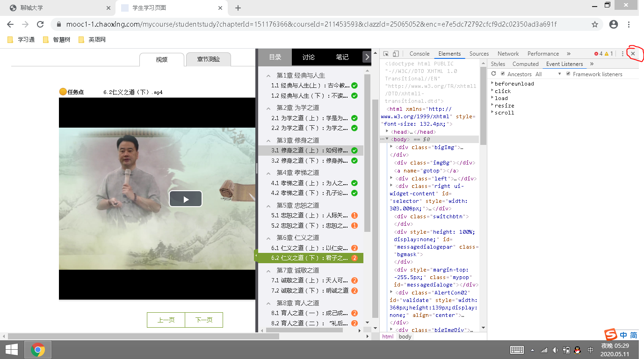This screenshot has height=359, width=644.
Task: Reload the page with browser refresh button
Action: [x=40, y=24]
